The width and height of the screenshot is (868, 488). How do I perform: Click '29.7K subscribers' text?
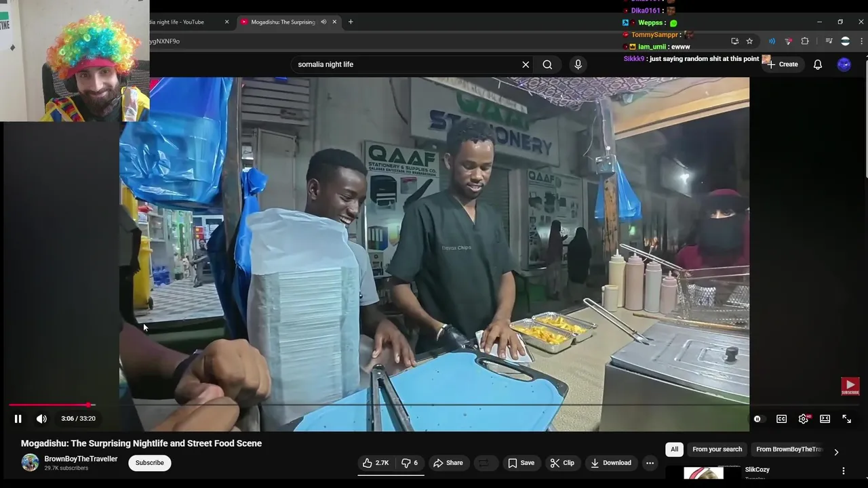point(66,468)
